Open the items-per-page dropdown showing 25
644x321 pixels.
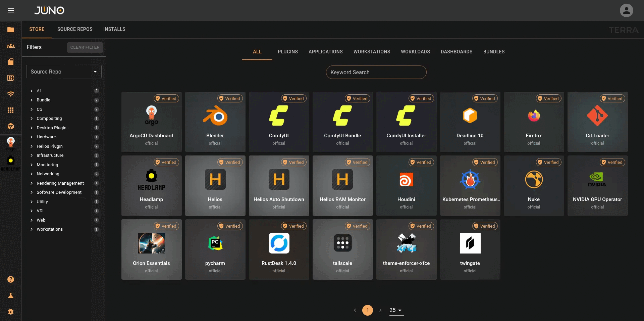(395, 310)
